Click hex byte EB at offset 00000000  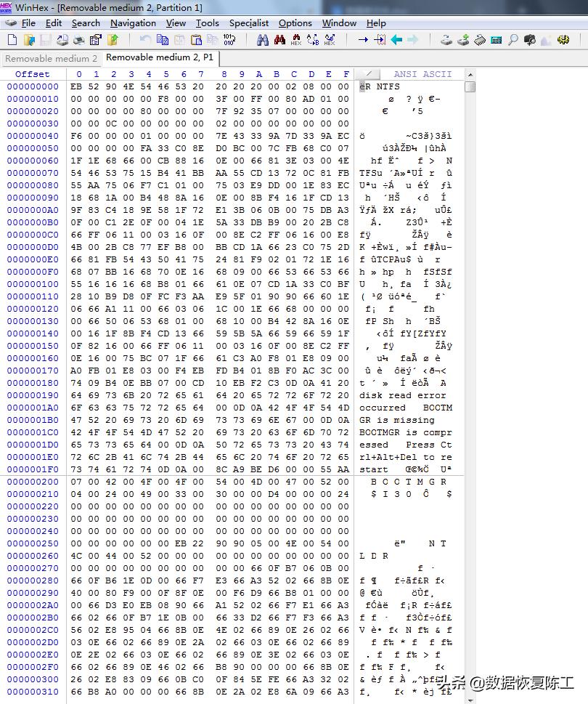(76, 86)
